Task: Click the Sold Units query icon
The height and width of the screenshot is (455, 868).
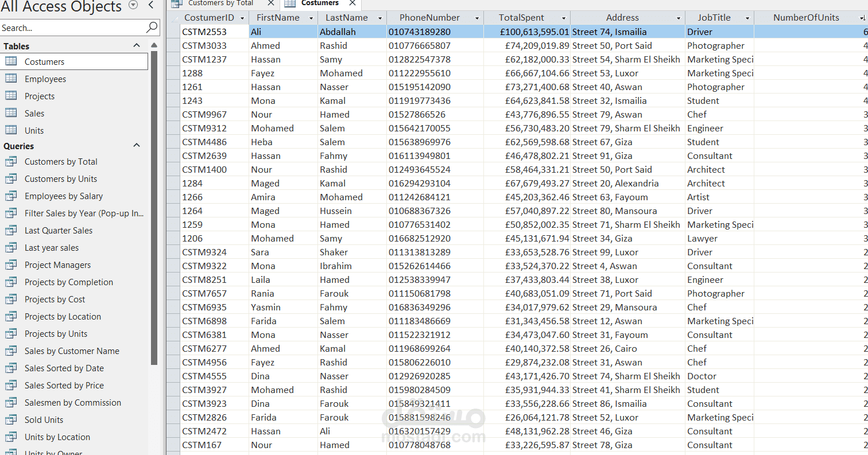Action: 11,419
